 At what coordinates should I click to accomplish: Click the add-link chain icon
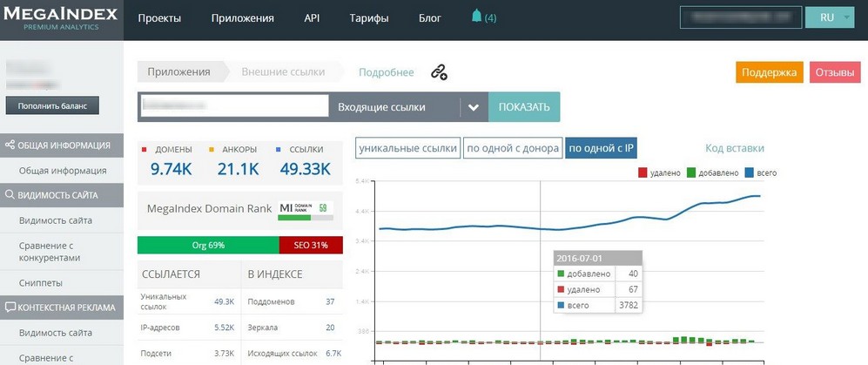tap(439, 72)
